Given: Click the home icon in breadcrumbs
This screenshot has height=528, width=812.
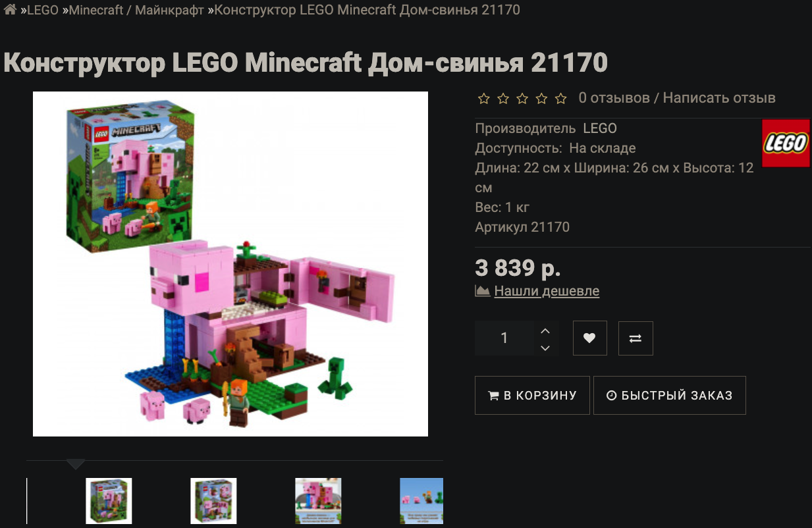Looking at the screenshot, I should tap(10, 10).
